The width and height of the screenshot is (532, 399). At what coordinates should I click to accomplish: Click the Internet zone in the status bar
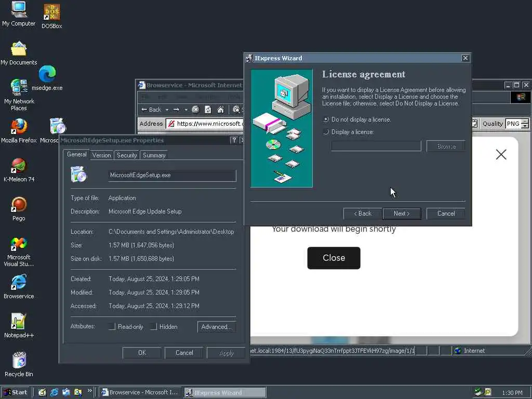click(x=488, y=351)
